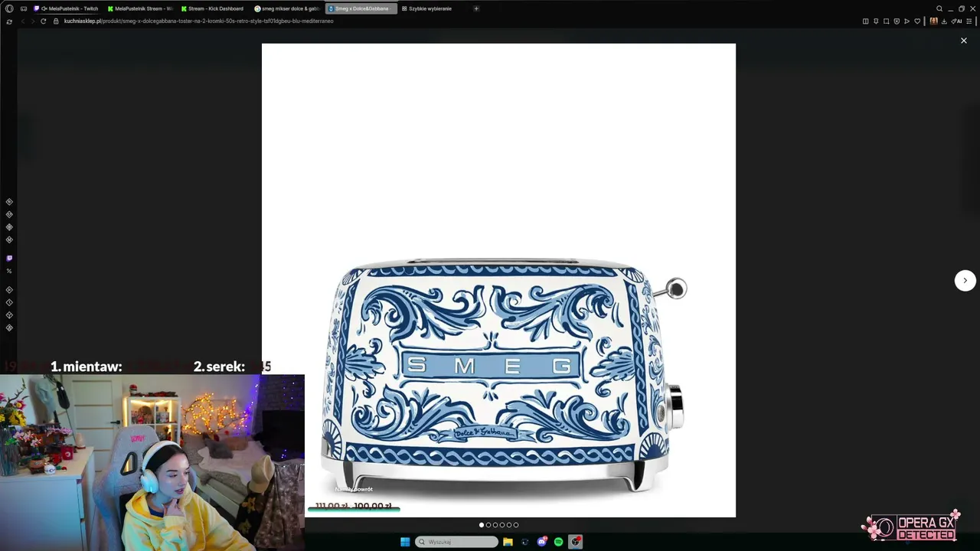Add page to bookmarks with heart icon
The width and height of the screenshot is (980, 551).
[x=917, y=21]
